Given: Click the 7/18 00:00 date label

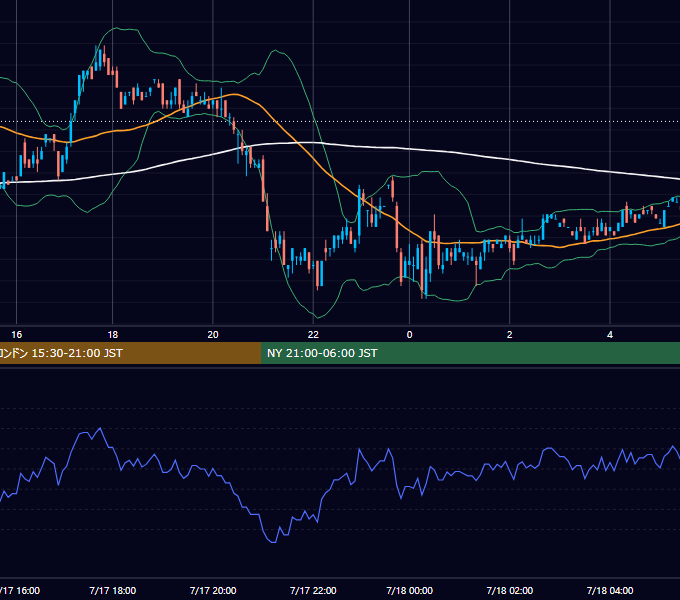Looking at the screenshot, I should 409,590.
